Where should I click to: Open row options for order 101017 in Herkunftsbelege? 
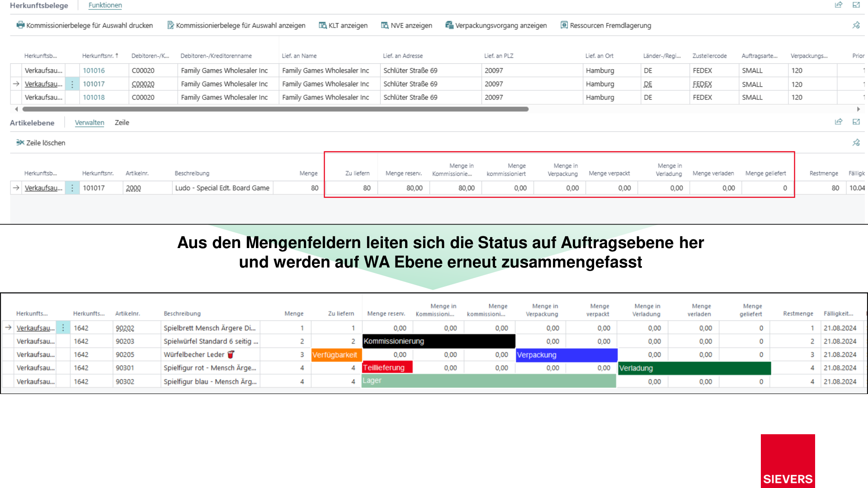pyautogui.click(x=72, y=84)
